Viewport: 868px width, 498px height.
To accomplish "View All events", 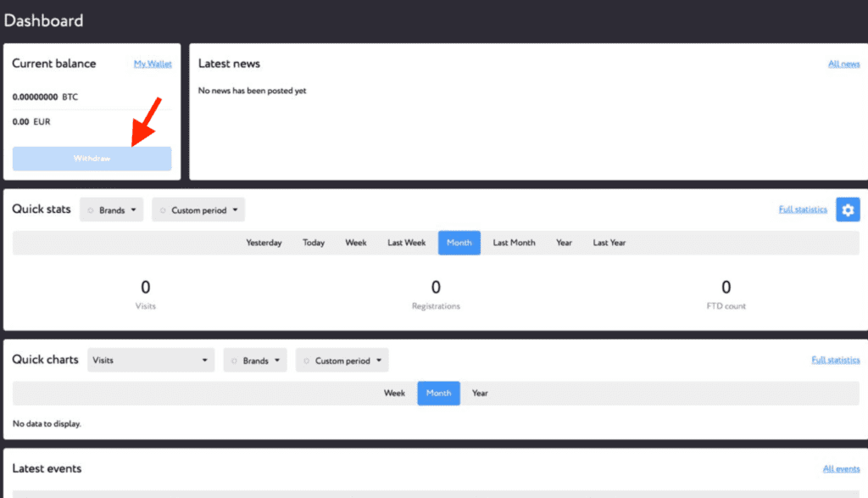I will (x=841, y=468).
